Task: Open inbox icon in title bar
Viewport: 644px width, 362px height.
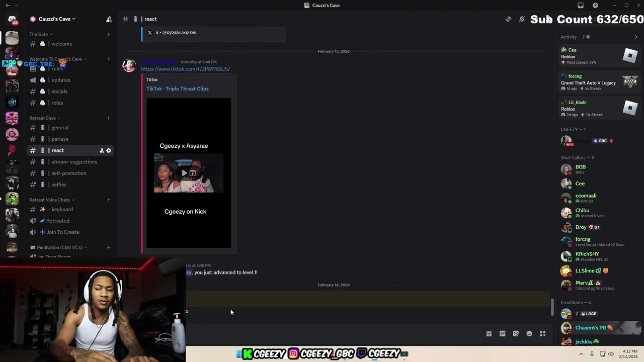Action: pos(581,6)
